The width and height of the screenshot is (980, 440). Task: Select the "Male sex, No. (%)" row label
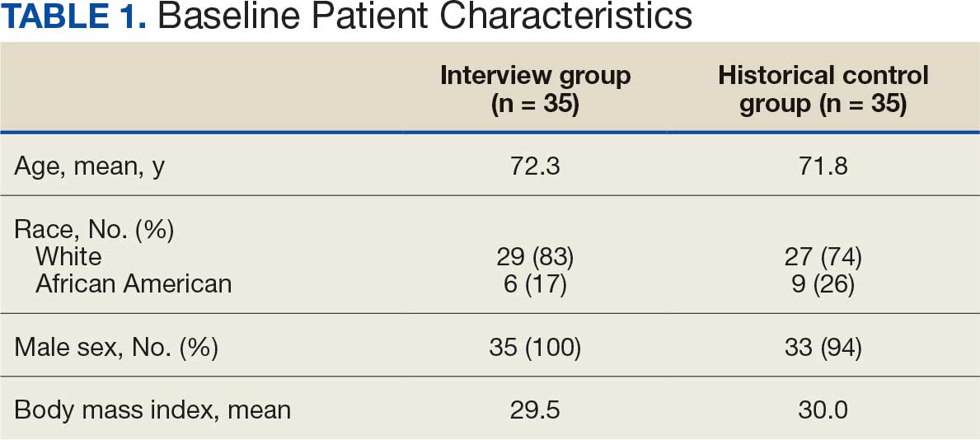(x=116, y=348)
